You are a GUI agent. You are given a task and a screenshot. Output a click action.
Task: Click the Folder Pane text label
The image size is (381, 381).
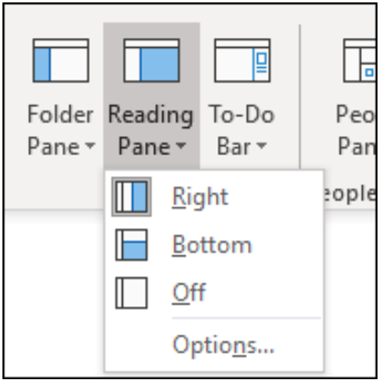click(x=61, y=130)
